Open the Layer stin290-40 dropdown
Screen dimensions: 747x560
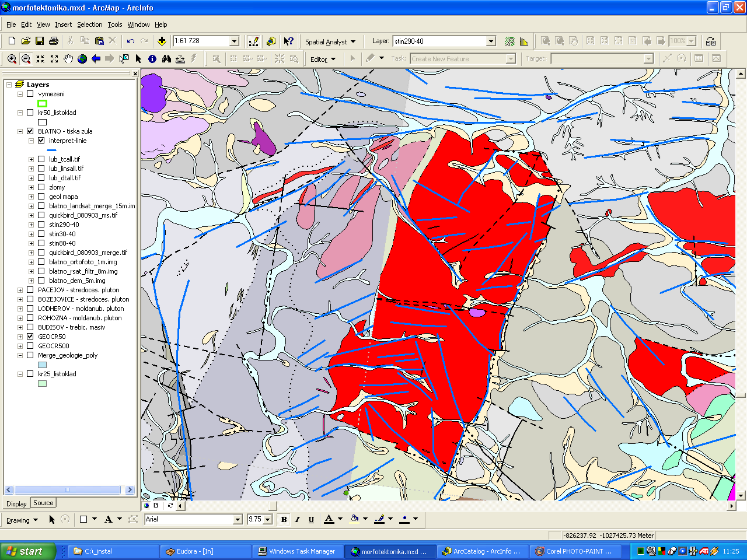[491, 41]
